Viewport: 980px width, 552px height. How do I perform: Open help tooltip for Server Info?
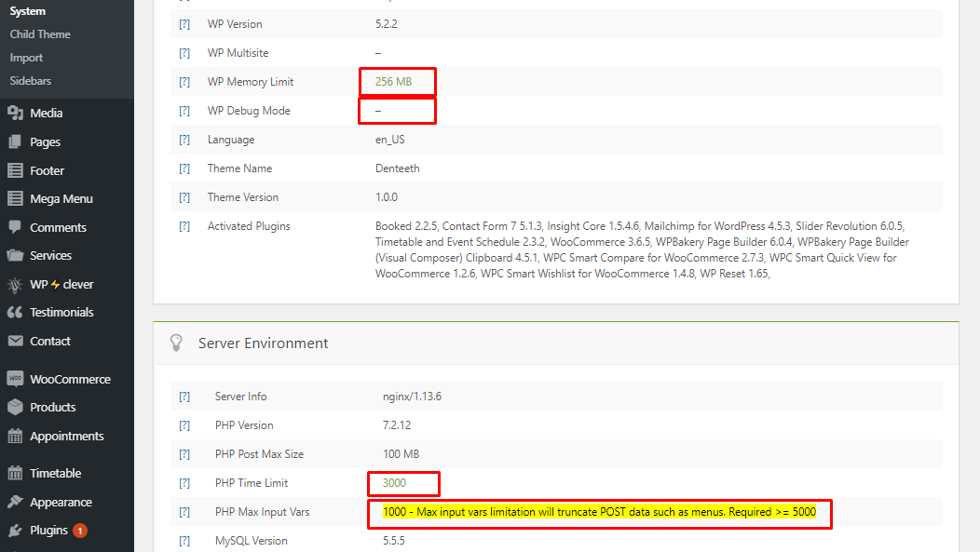pyautogui.click(x=184, y=397)
